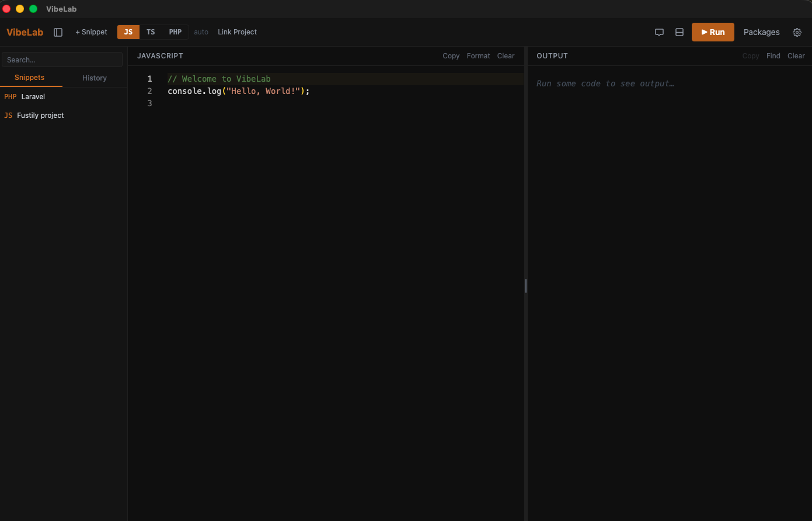Toggle the sidebar panel icon

(58, 32)
